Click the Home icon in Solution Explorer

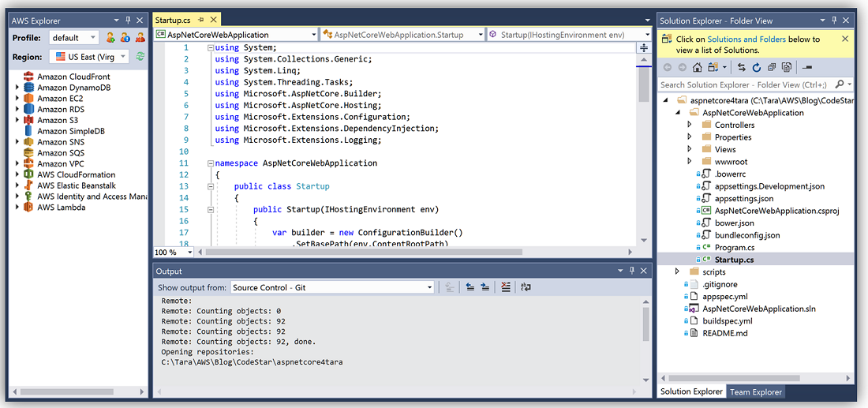pyautogui.click(x=697, y=68)
